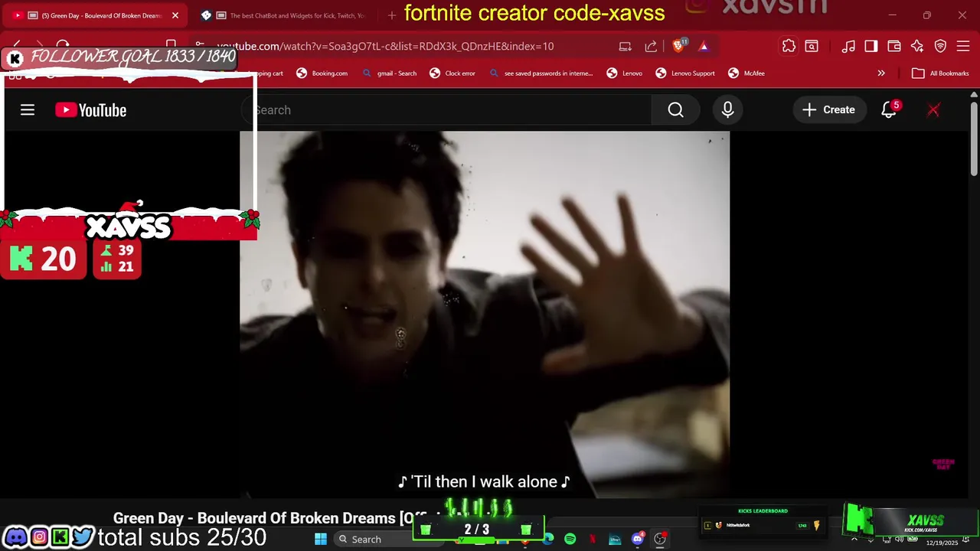Share this page via share icon

[x=651, y=46]
